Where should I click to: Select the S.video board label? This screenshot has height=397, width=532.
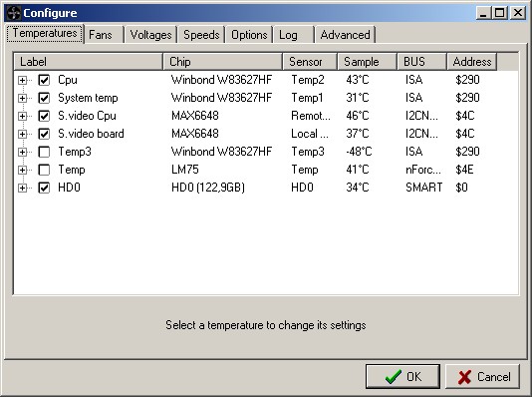point(91,134)
